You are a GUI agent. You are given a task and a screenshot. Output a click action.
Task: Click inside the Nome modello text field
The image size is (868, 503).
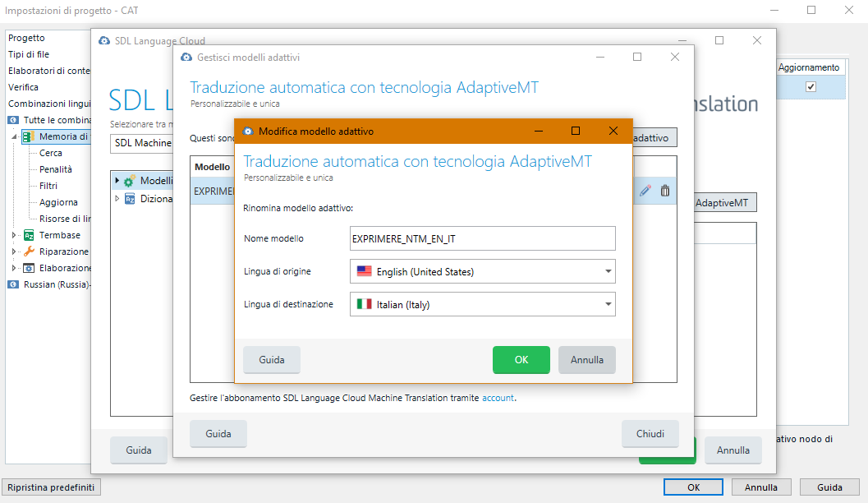[x=480, y=238]
